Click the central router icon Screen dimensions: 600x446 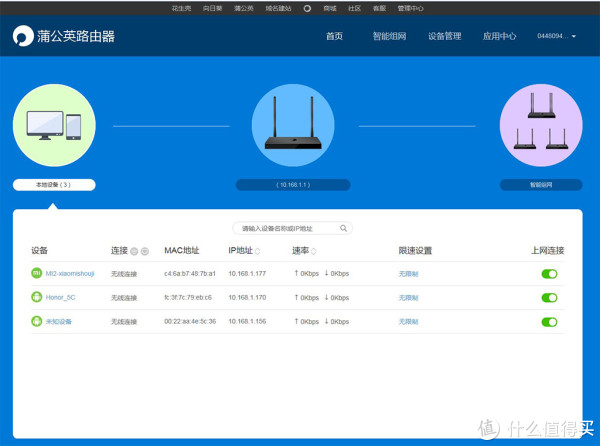[x=293, y=125]
